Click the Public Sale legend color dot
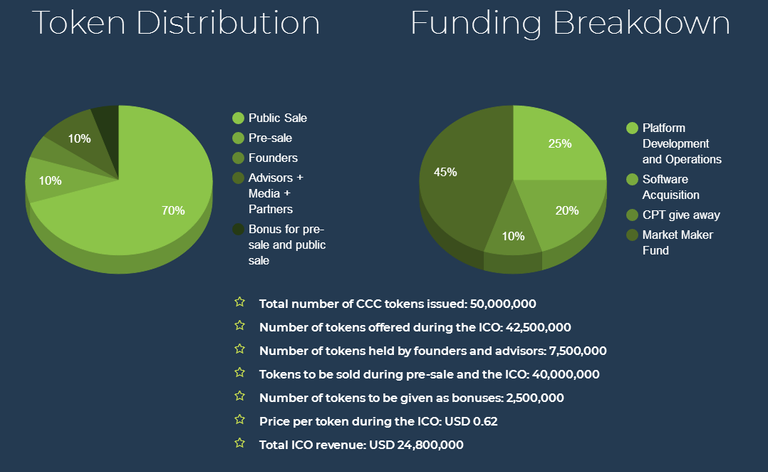Screen dimensions: 768x472 coord(238,118)
